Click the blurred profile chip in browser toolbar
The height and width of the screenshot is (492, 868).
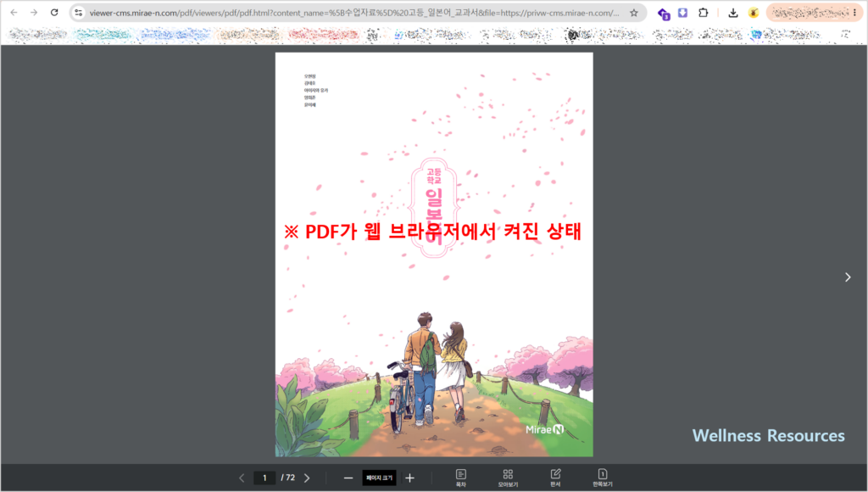(810, 12)
